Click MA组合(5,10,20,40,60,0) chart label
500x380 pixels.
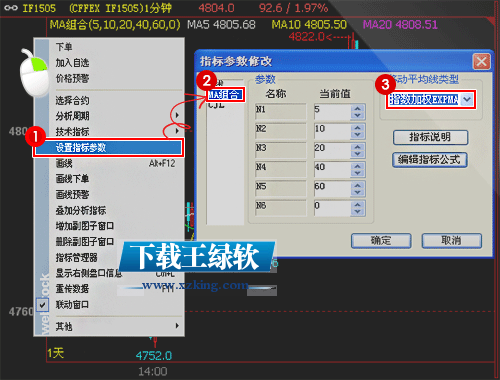coord(115,25)
